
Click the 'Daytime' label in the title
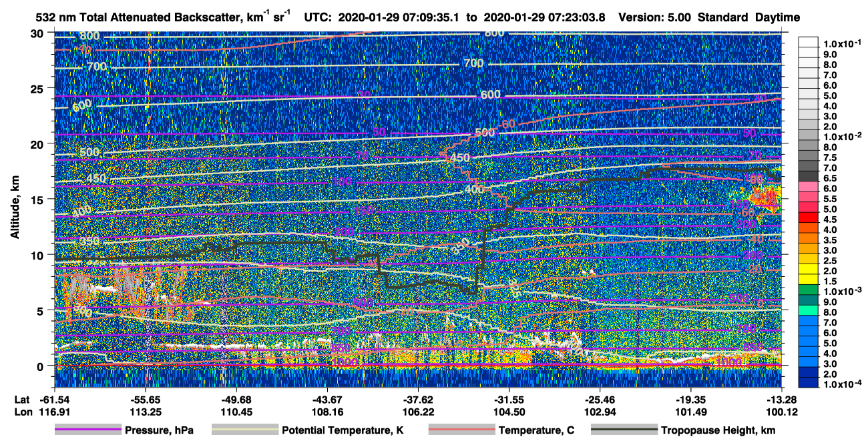coord(777,17)
